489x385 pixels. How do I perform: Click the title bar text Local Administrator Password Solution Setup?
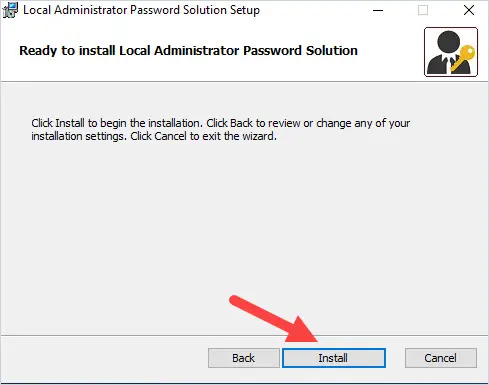pos(141,10)
